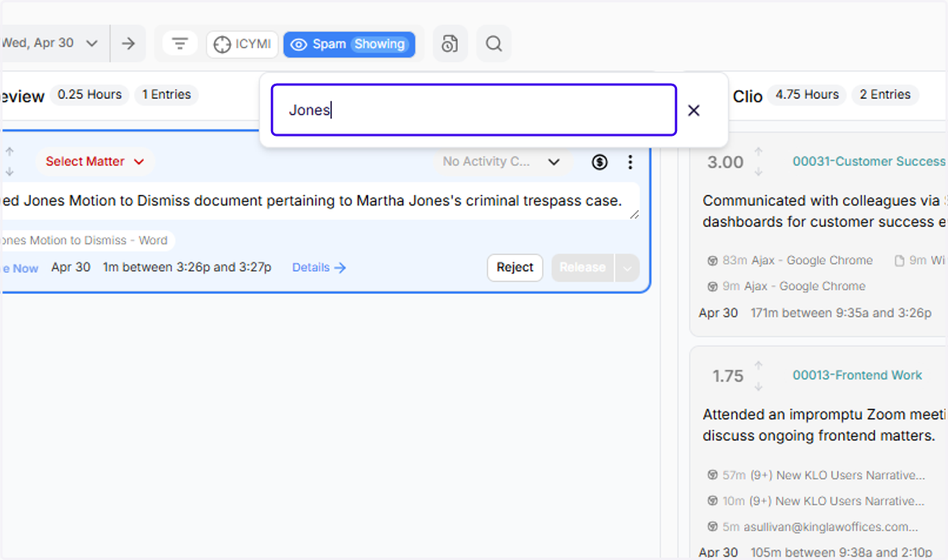Click the Jones search input field
This screenshot has width=948, height=560.
[x=474, y=110]
